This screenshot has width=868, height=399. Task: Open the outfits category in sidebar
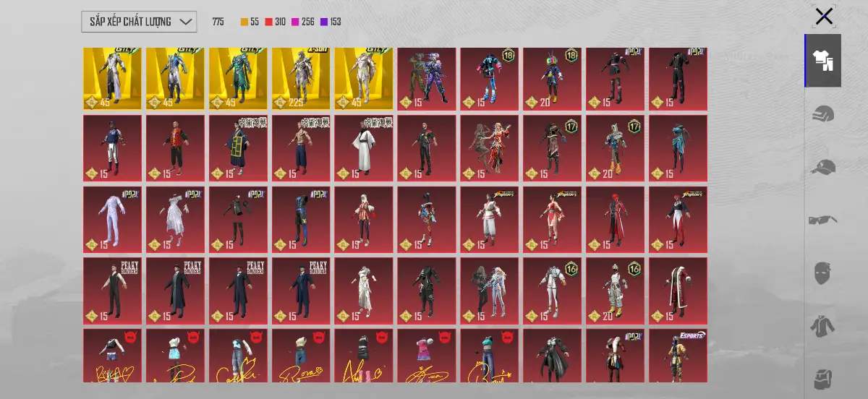pos(823,61)
